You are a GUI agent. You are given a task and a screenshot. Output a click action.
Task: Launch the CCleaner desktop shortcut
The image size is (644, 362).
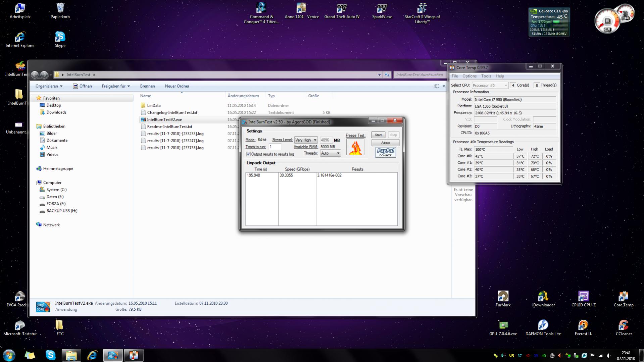[x=624, y=328]
